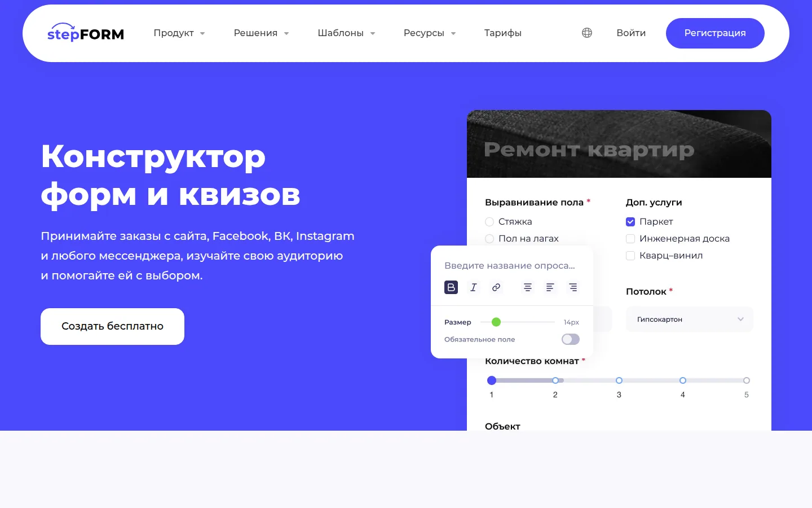Select the Пол на лагах radio option
Image resolution: width=812 pixels, height=508 pixels.
489,239
